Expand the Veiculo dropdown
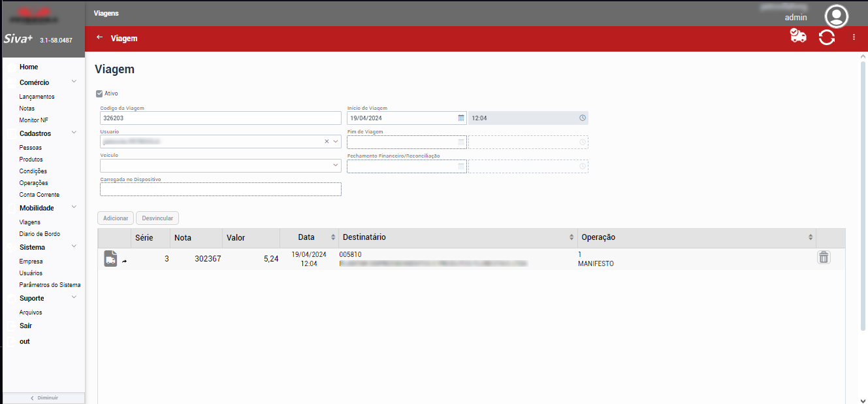868x404 pixels. click(336, 166)
